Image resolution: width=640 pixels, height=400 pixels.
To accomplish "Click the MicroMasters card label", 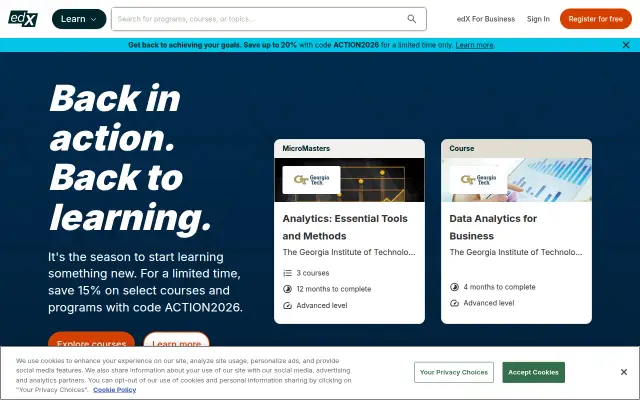I will (306, 149).
